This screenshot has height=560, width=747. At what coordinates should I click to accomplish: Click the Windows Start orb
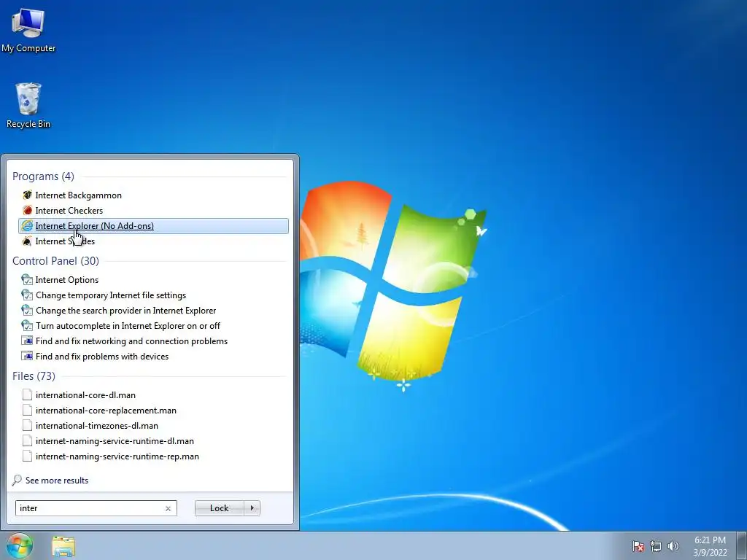coord(19,545)
